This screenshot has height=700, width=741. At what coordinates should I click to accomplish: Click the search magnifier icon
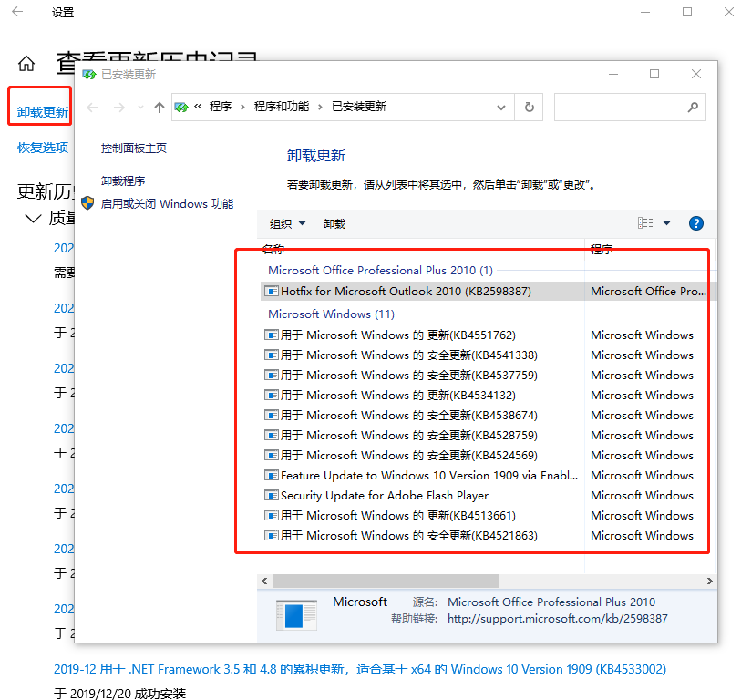coord(692,107)
